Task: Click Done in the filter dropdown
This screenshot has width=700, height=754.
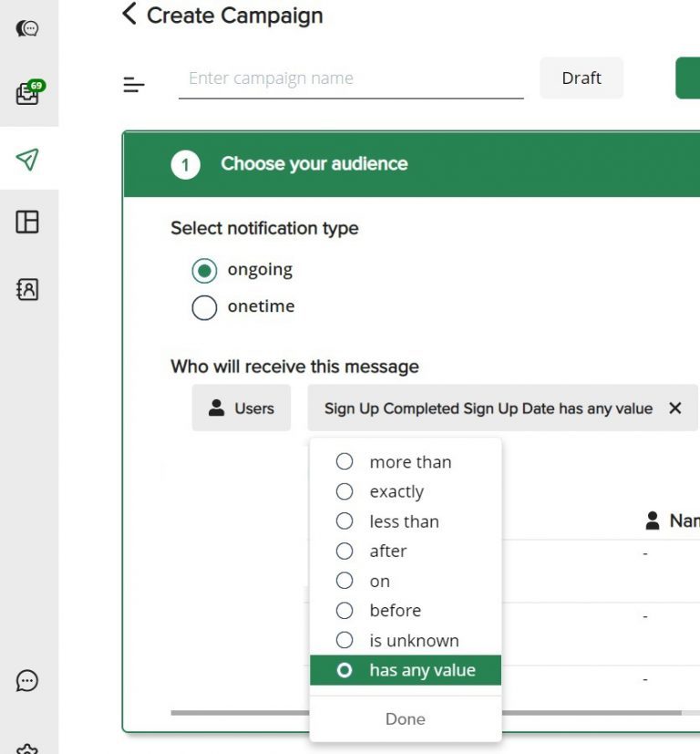Action: [405, 718]
